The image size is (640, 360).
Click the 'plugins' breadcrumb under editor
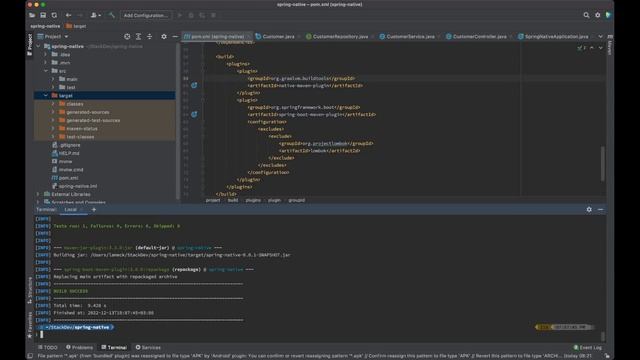tap(253, 200)
